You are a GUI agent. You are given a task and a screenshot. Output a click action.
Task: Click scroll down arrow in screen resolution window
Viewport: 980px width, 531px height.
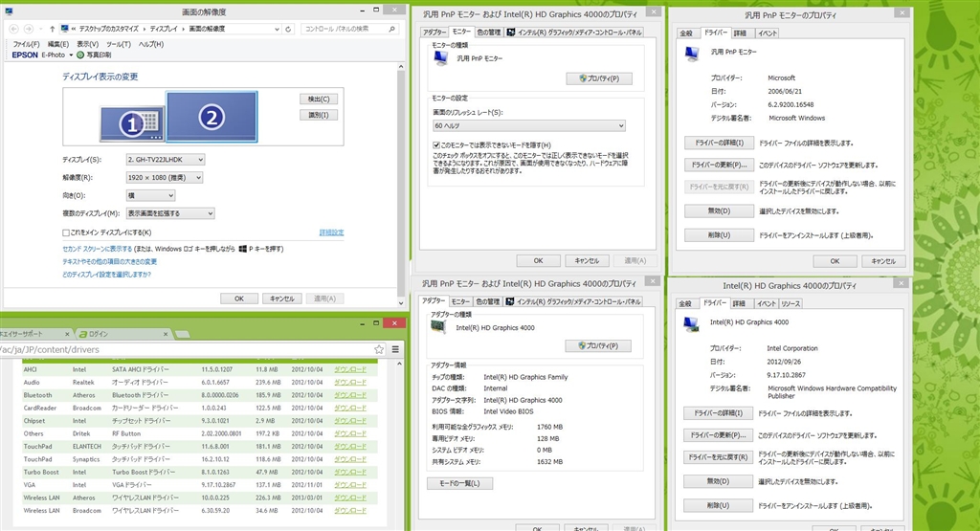pyautogui.click(x=401, y=303)
